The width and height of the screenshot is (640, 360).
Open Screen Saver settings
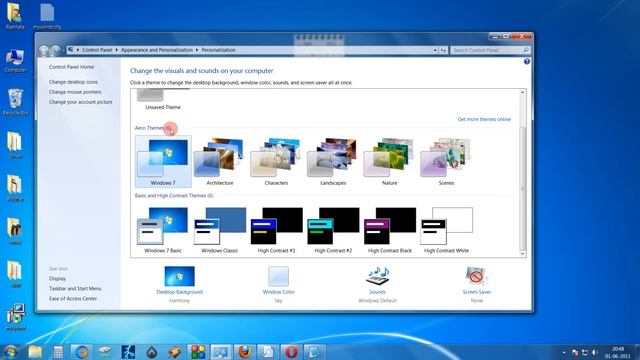tap(476, 284)
